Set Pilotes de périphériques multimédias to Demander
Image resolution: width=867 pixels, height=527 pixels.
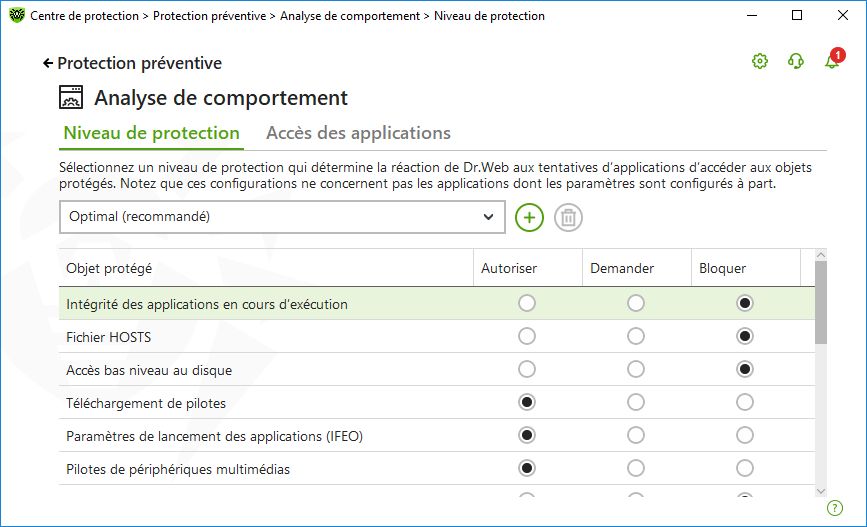click(x=635, y=468)
